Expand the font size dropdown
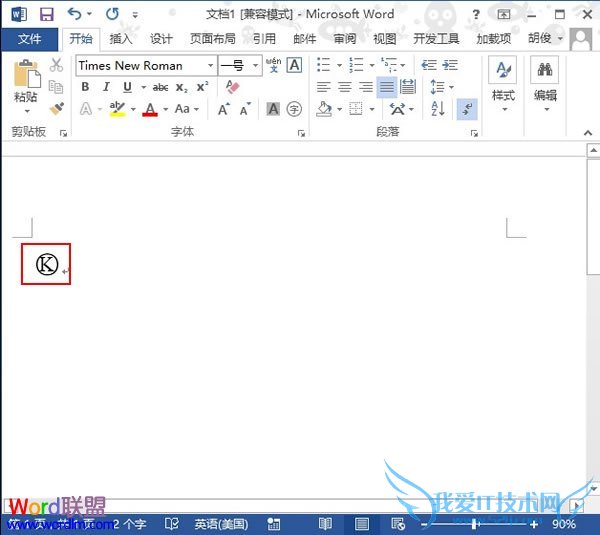This screenshot has width=600, height=535. [x=256, y=65]
